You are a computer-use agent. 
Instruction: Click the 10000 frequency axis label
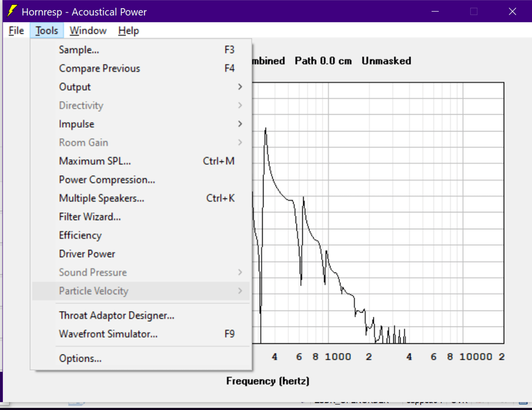click(x=476, y=357)
